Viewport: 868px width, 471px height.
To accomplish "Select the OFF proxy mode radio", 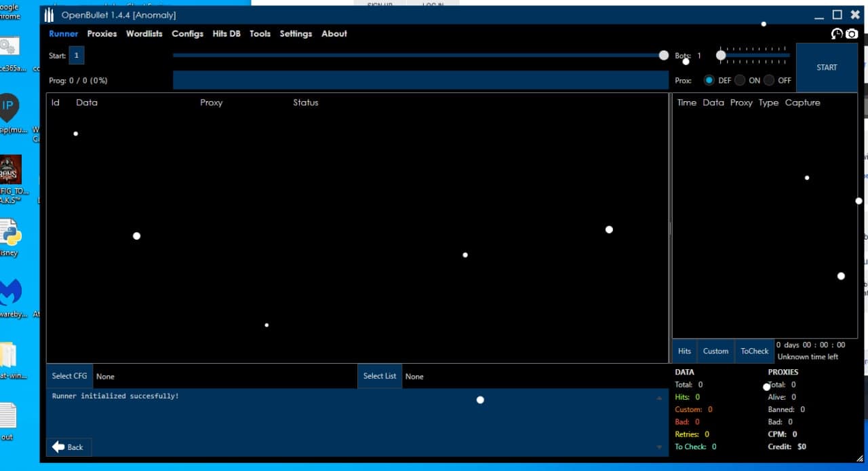I will click(x=769, y=80).
